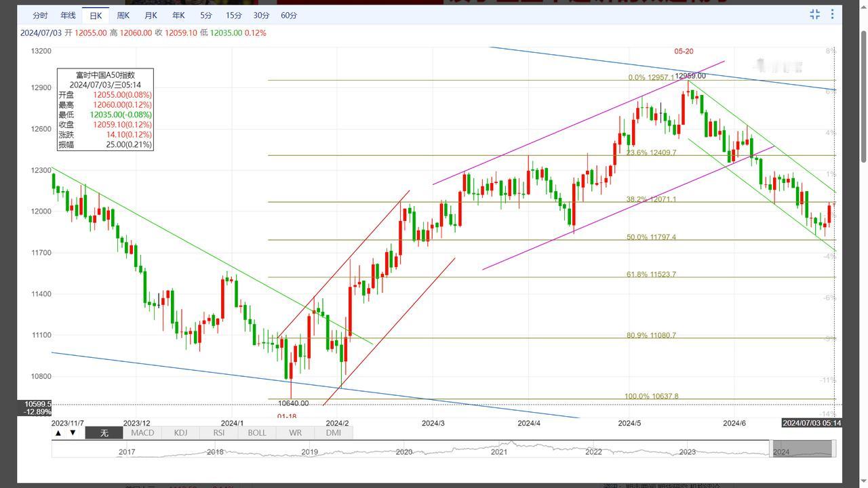Click the 23.6% 12409.7 Fibonacci label
Viewport: 868px width, 488px height.
pos(651,152)
